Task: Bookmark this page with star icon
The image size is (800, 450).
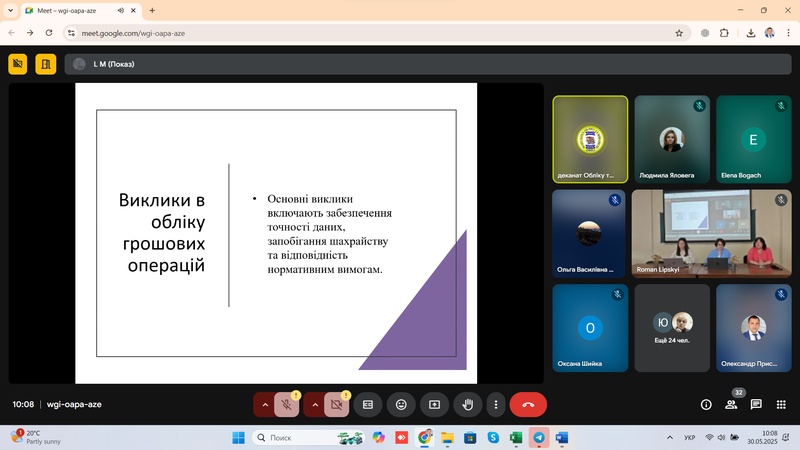Action: point(679,32)
